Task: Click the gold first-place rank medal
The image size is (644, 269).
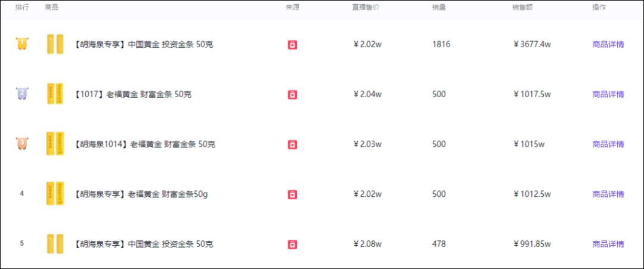Action: click(22, 44)
